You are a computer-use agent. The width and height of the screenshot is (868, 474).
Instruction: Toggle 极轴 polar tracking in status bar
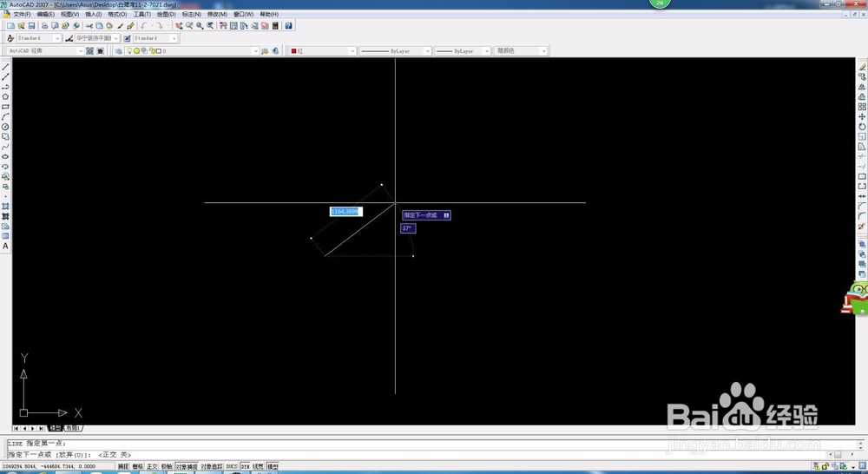[x=167, y=467]
